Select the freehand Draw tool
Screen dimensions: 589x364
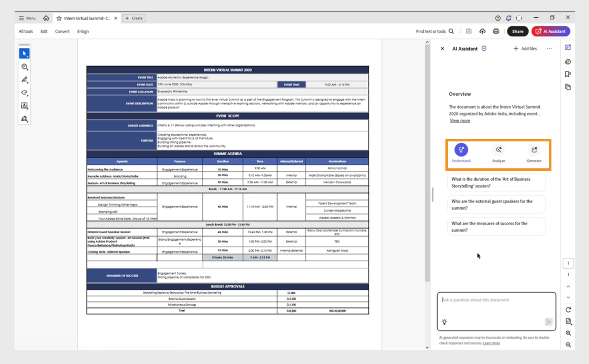(x=24, y=93)
